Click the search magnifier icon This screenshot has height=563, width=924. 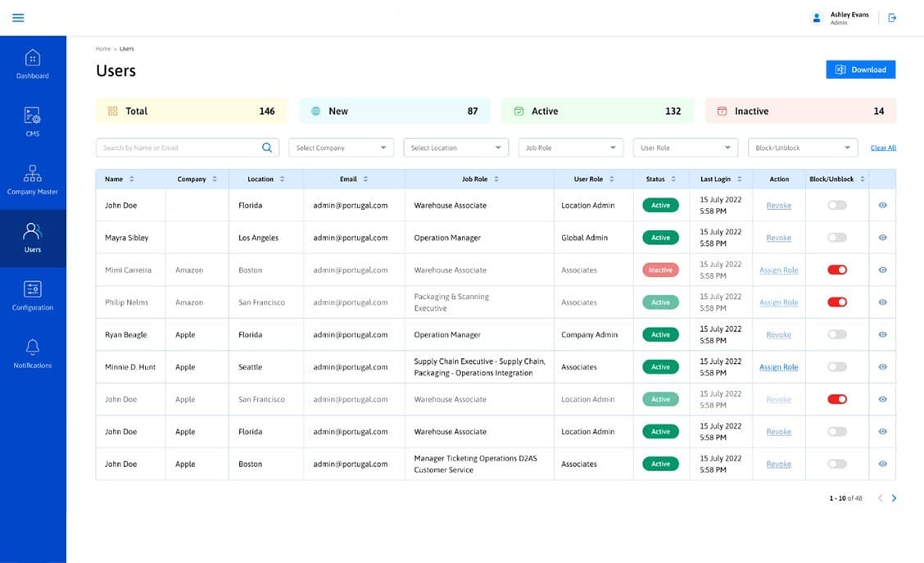pos(266,147)
